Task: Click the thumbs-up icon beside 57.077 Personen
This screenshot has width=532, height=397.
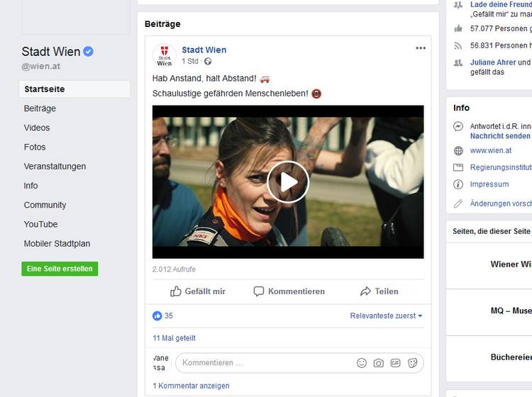Action: tap(458, 28)
